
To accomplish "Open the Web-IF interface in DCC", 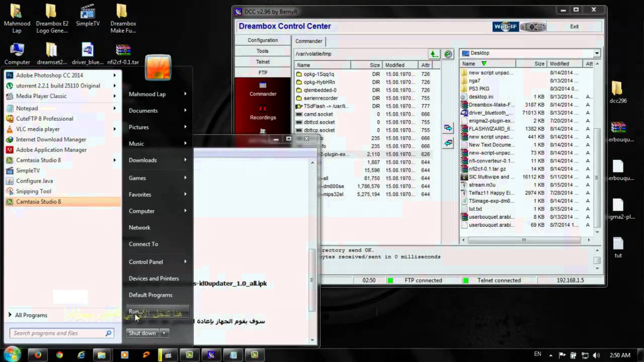I will (505, 27).
